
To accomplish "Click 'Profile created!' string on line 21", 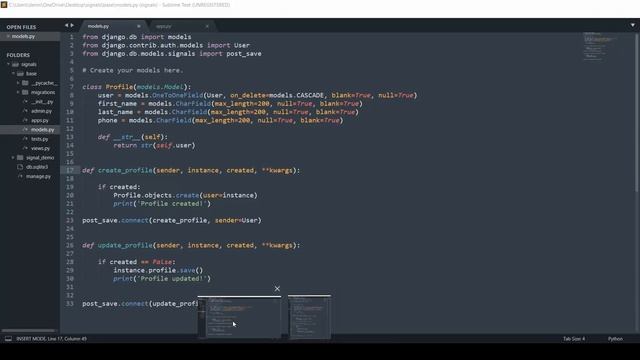I will point(172,204).
